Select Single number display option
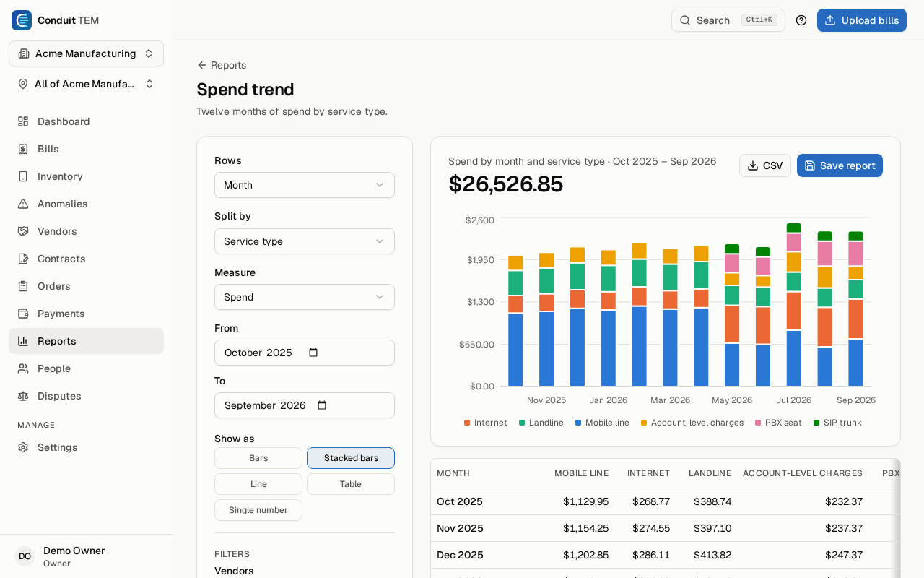The width and height of the screenshot is (924, 578). [258, 510]
